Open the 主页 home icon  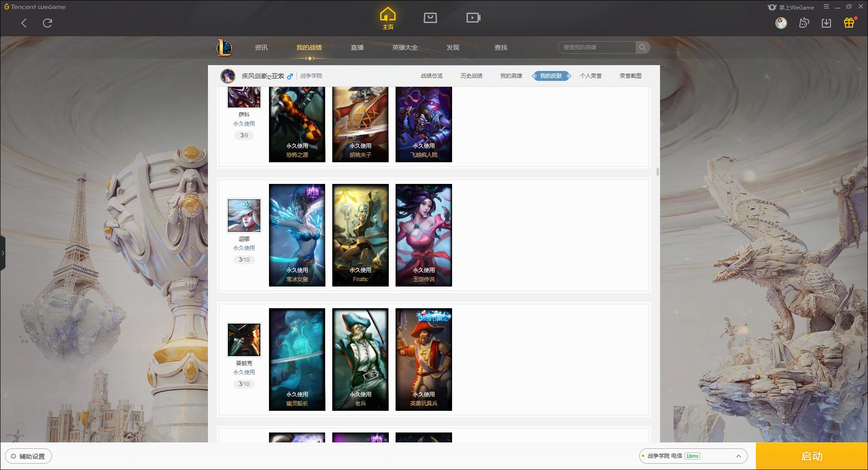[x=388, y=19]
